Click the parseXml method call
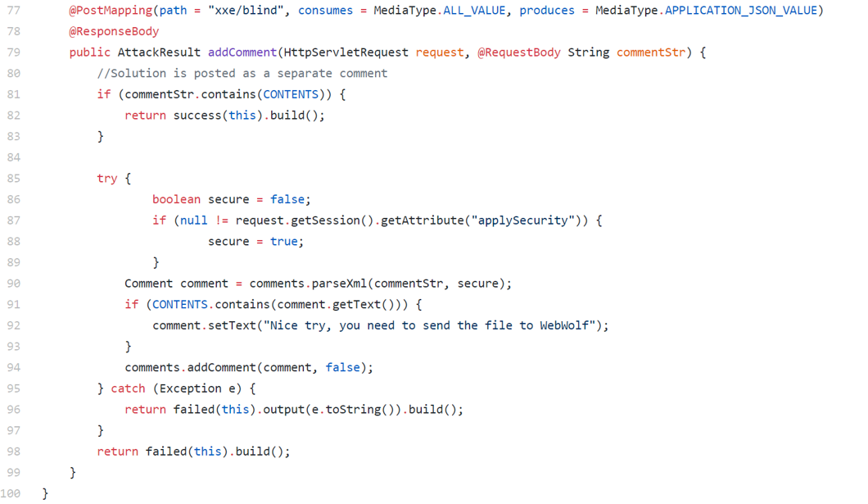The height and width of the screenshot is (504, 868). click(x=339, y=284)
